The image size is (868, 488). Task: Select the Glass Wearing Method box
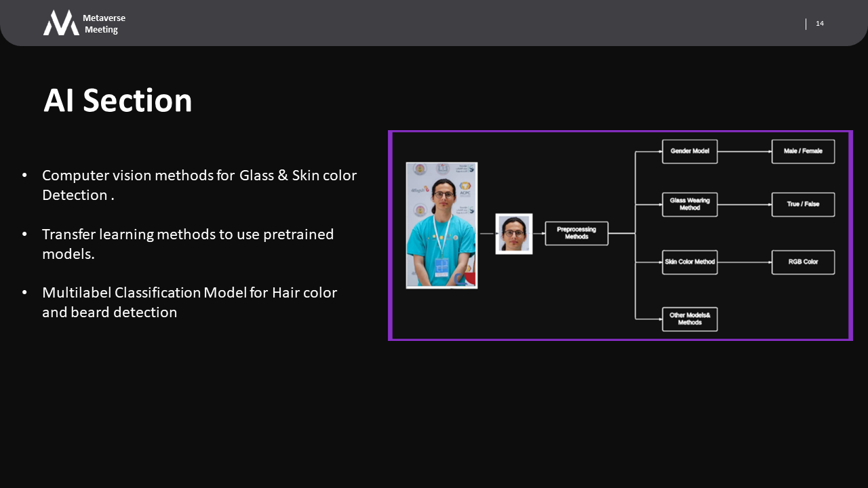[690, 204]
